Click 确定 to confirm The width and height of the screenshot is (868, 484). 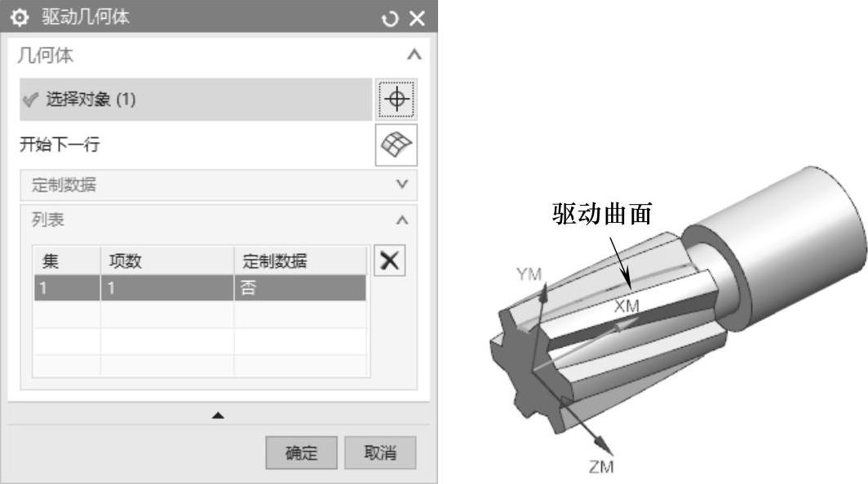click(301, 452)
